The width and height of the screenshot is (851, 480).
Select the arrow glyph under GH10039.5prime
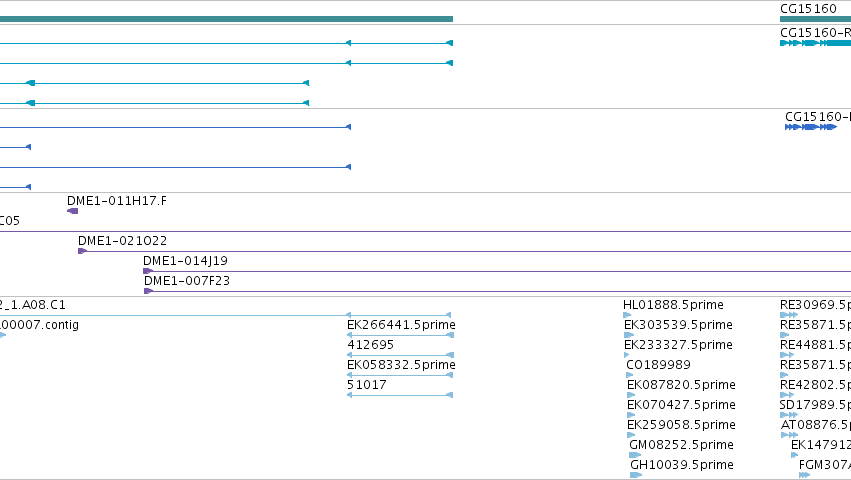pyautogui.click(x=636, y=475)
